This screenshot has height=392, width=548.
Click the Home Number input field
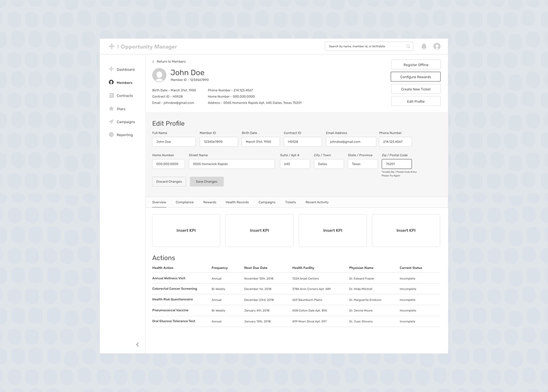point(169,164)
